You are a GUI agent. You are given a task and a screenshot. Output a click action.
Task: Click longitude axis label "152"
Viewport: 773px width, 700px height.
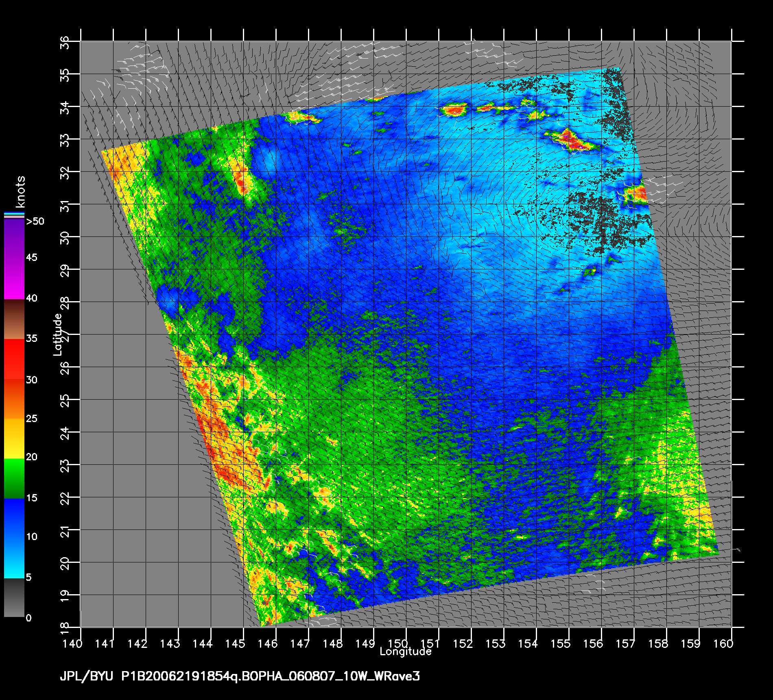(463, 644)
